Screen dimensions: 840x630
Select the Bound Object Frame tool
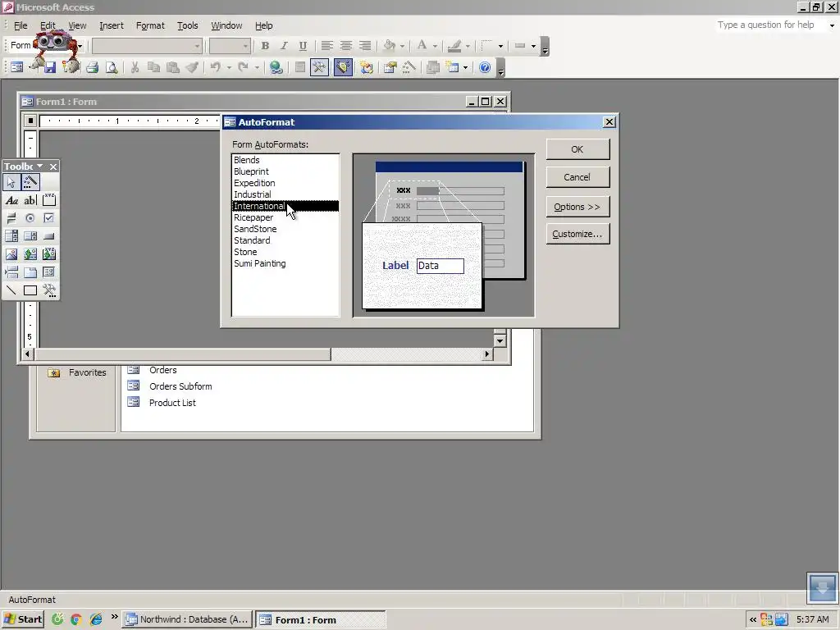pos(48,254)
